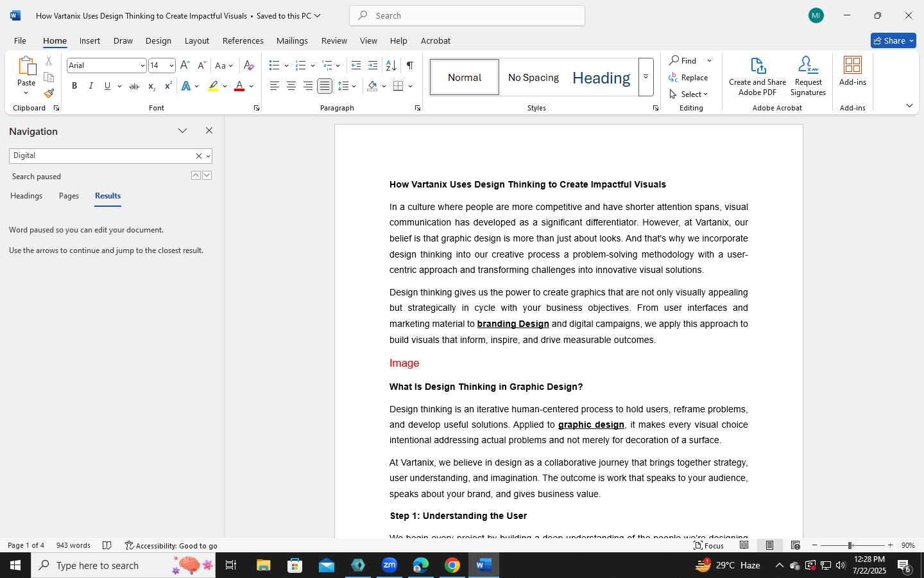Click Request Signatures icon
Image resolution: width=924 pixels, height=578 pixels.
[808, 76]
